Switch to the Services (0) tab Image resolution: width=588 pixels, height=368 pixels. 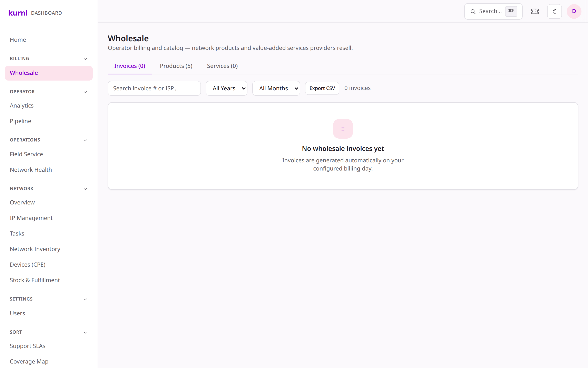[222, 66]
